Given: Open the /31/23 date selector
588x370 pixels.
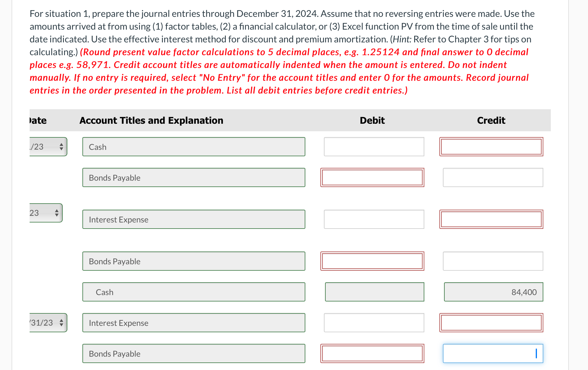Looking at the screenshot, I should [47, 322].
